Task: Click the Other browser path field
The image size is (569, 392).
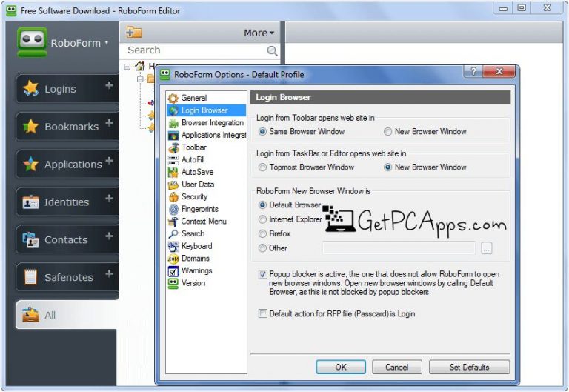Action: pos(399,248)
